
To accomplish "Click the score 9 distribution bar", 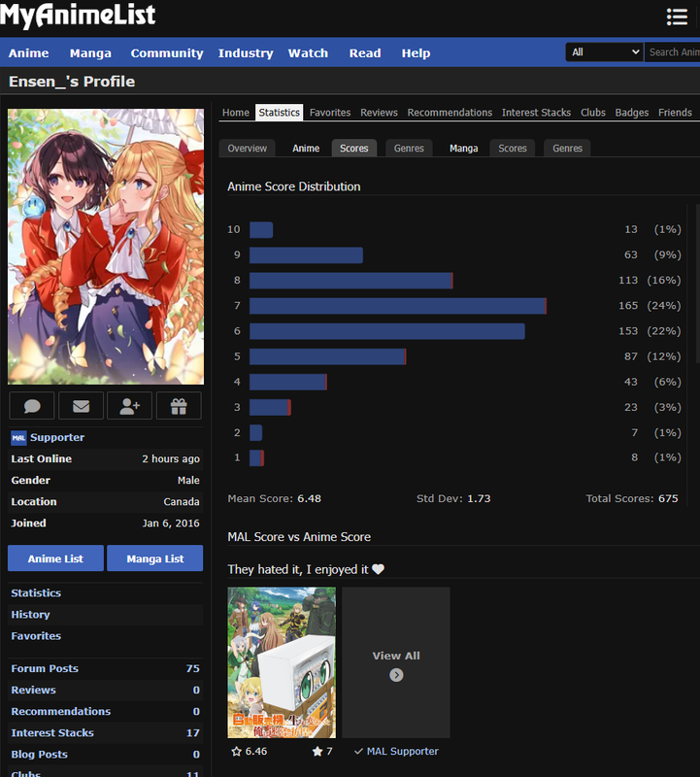I will pos(306,255).
